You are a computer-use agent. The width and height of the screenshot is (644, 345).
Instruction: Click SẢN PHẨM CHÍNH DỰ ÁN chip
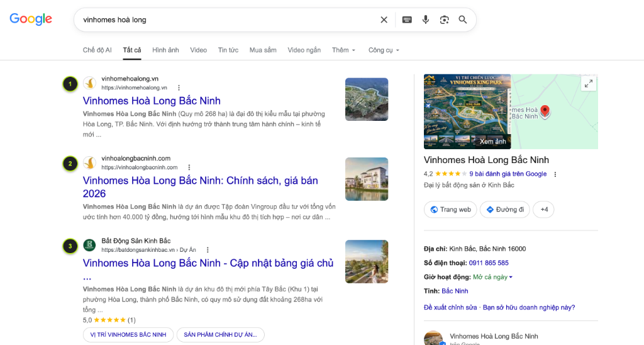coord(221,335)
